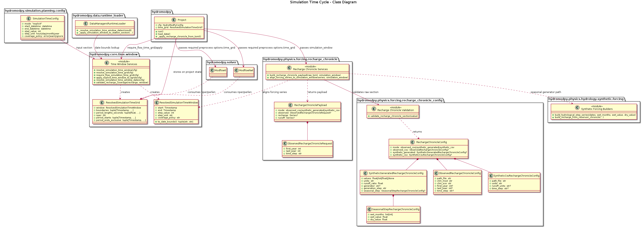Click 'runoff_units: str?' in SyntheticCsvRechargeChronicleConfig
The width and height of the screenshot is (644, 228).
pos(501,186)
